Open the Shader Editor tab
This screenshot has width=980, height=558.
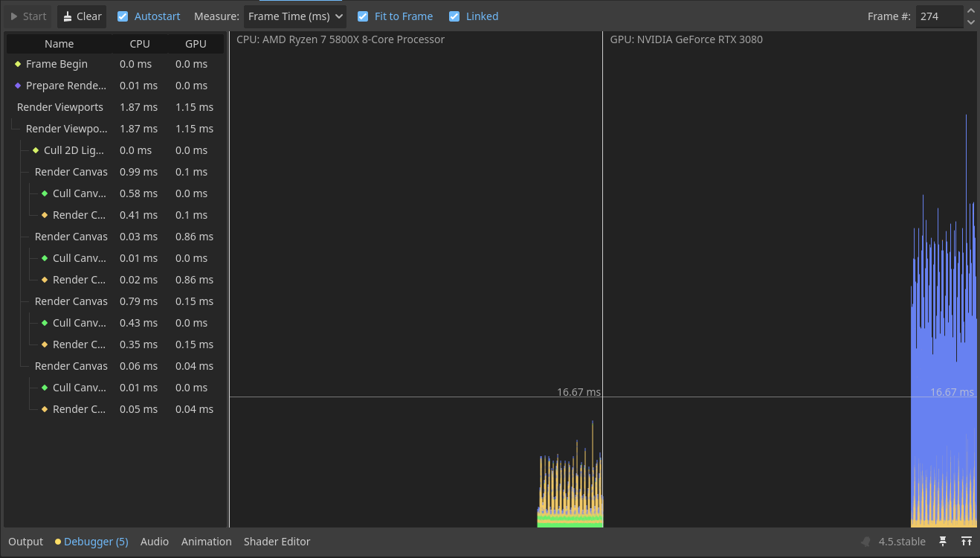tap(277, 542)
